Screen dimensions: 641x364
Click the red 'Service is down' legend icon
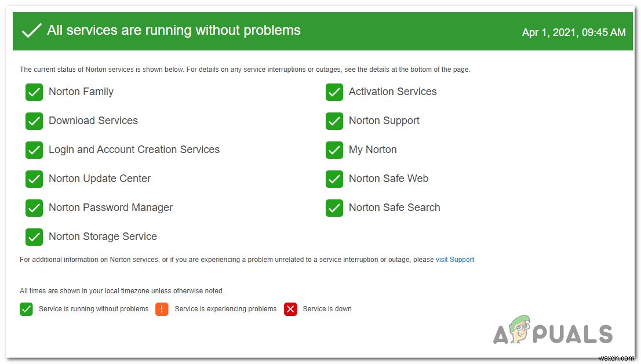(x=290, y=309)
